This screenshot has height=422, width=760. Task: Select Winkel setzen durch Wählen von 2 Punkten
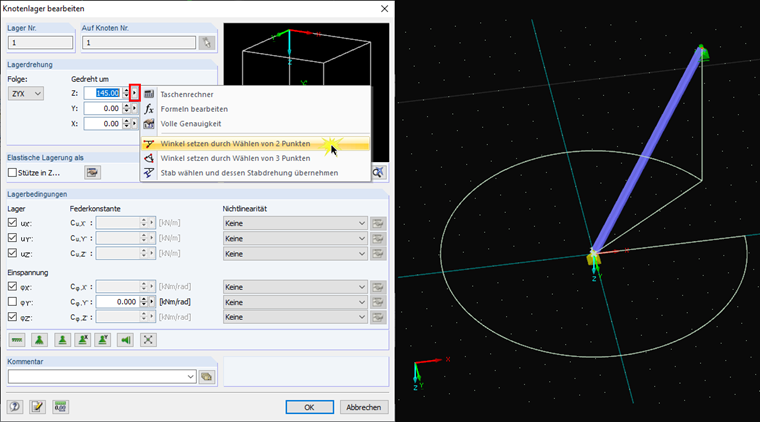(255, 143)
